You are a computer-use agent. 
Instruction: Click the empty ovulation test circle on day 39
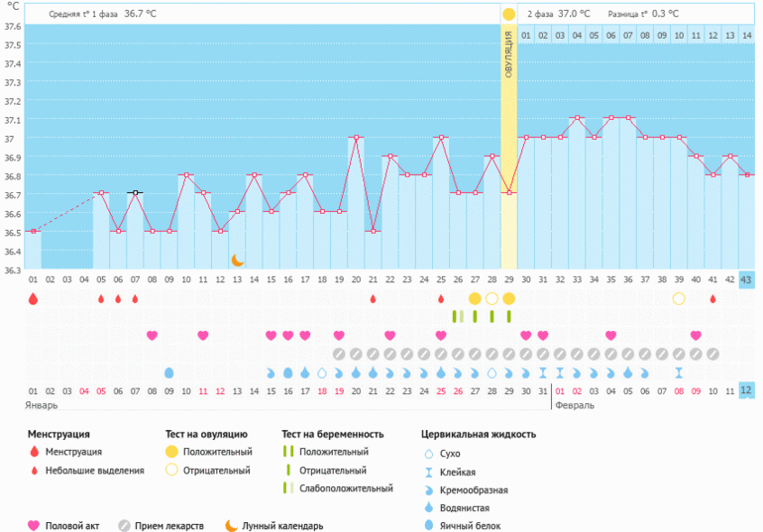(x=679, y=298)
